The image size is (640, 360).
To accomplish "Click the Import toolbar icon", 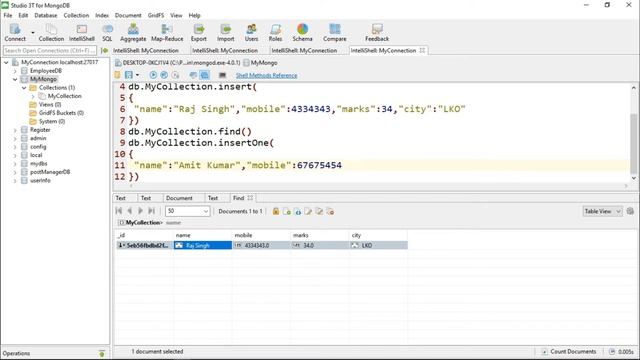I will pos(226,32).
